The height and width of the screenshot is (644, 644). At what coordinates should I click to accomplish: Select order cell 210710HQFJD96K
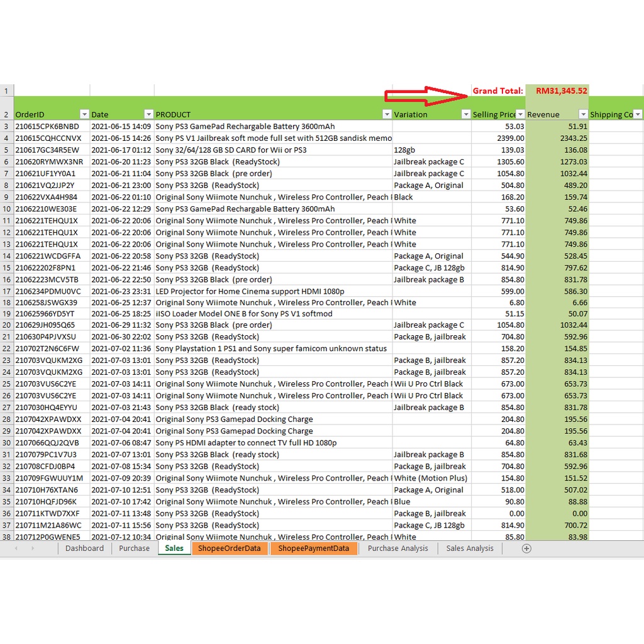[52, 502]
